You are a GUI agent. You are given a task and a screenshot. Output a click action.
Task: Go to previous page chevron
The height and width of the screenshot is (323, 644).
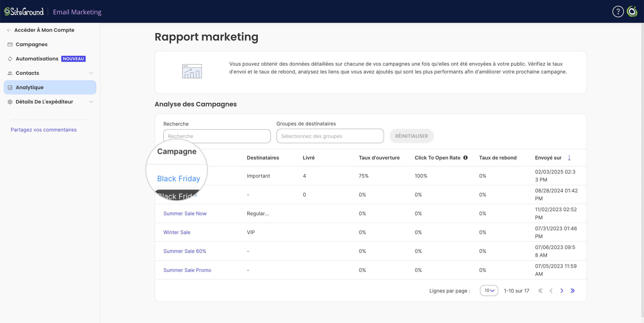(x=551, y=291)
